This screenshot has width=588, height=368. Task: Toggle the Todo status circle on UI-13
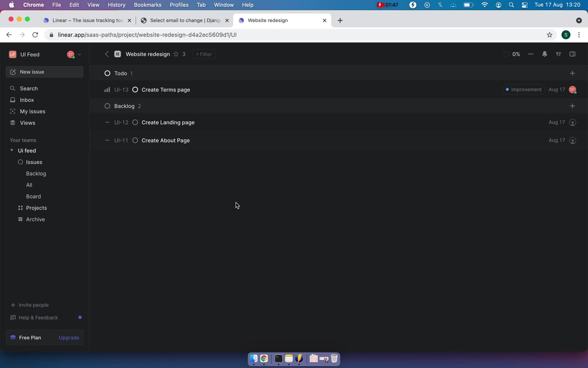tap(135, 90)
